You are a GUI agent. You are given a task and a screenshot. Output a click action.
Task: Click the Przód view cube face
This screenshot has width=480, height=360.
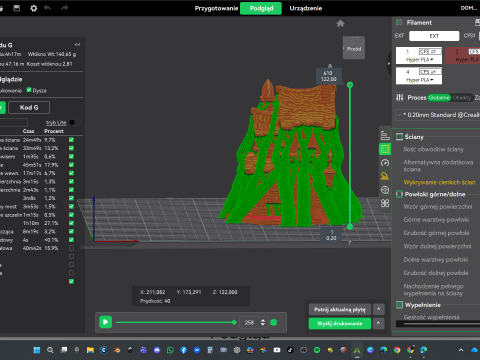click(x=354, y=49)
